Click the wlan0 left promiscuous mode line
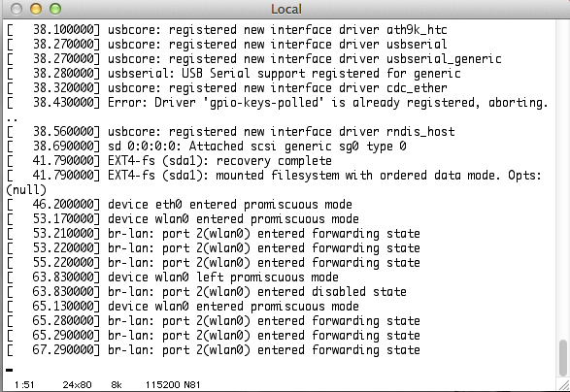This screenshot has width=570, height=392. click(x=173, y=278)
